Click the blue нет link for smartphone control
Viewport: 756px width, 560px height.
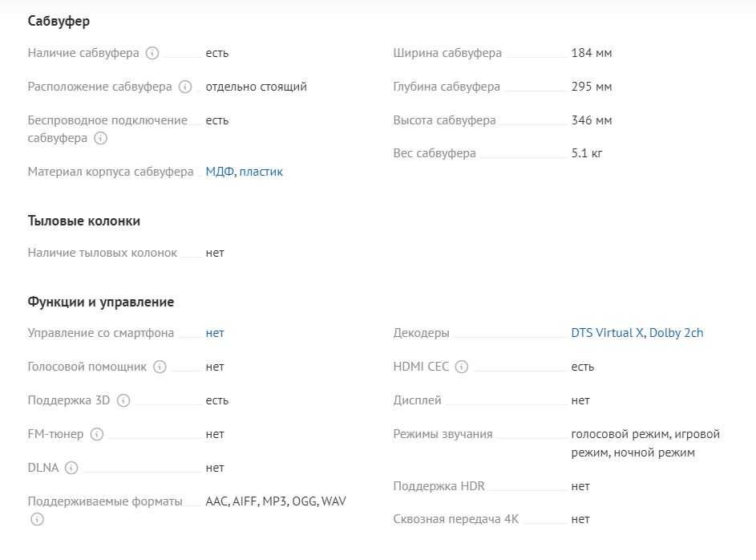215,333
